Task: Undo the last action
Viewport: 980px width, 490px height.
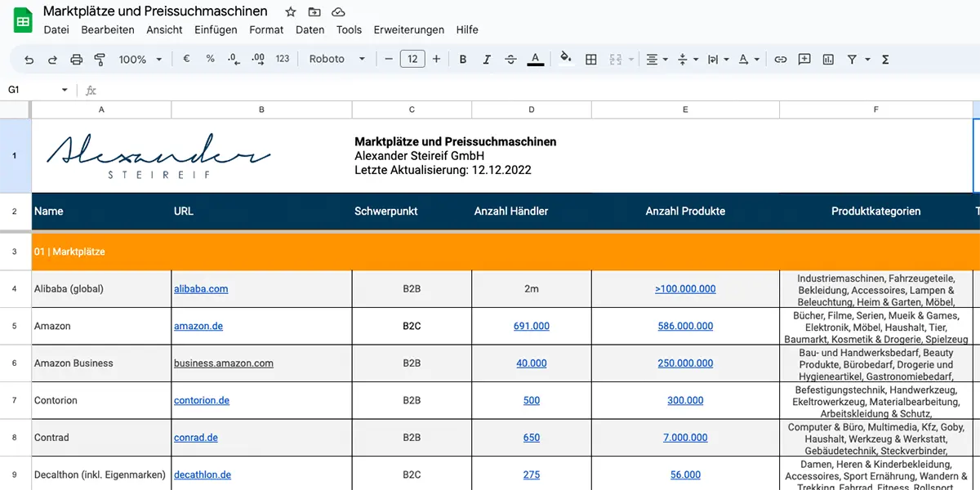Action: click(29, 59)
